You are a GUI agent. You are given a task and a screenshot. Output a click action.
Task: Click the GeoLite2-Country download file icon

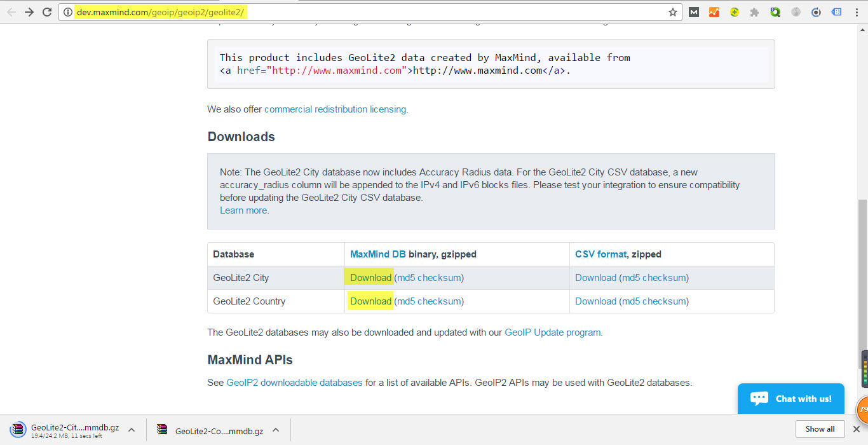coord(163,430)
